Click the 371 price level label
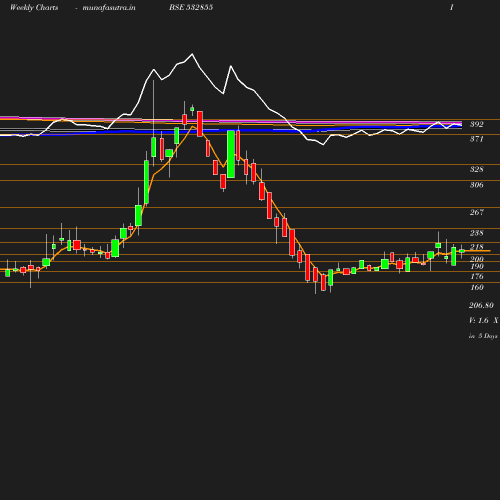Screen dimensions: 500x500 click(x=477, y=139)
